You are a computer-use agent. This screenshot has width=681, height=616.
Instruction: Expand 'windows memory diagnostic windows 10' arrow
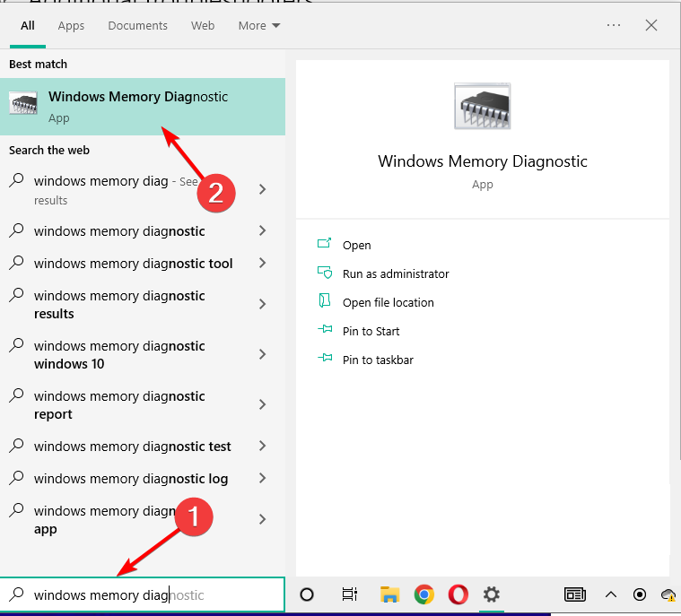262,354
